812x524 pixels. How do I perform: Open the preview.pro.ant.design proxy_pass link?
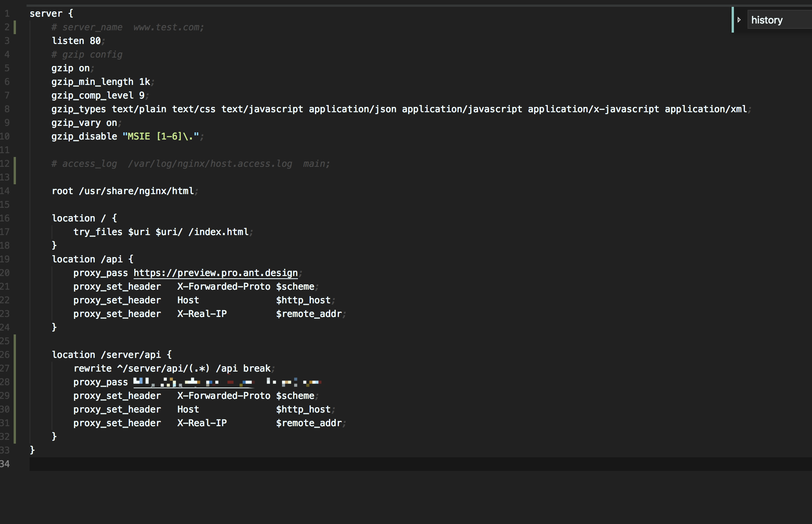pyautogui.click(x=215, y=273)
